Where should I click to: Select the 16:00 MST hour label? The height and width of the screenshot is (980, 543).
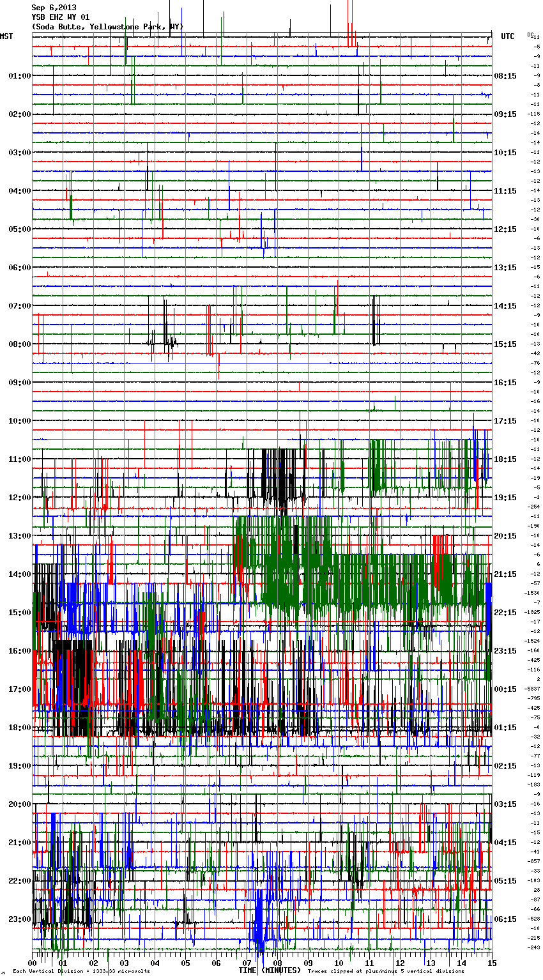click(20, 651)
